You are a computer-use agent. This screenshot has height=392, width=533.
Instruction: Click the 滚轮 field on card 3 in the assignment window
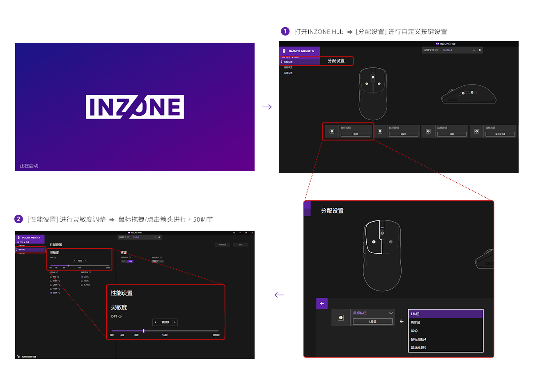coord(452,134)
